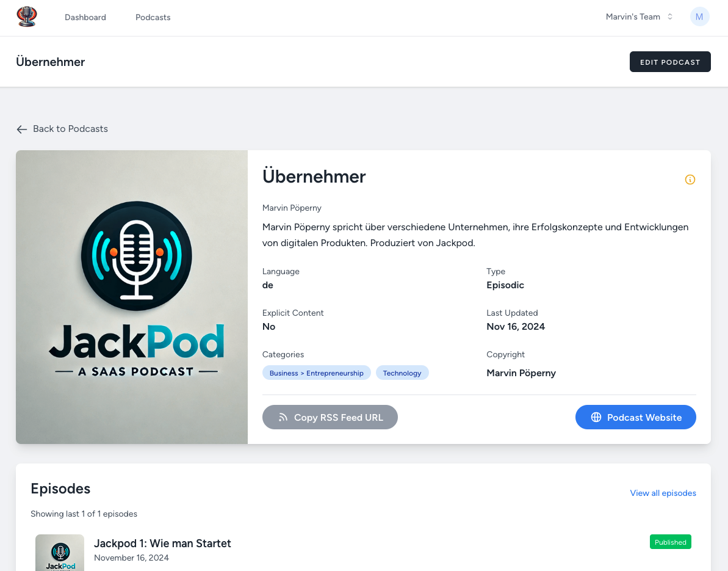Click the microphone app logo
The height and width of the screenshot is (571, 728).
[27, 16]
